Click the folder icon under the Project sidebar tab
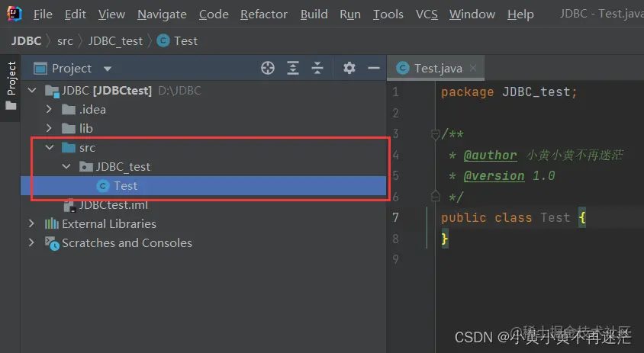Viewport: 644px width, 353px height. coord(11,106)
